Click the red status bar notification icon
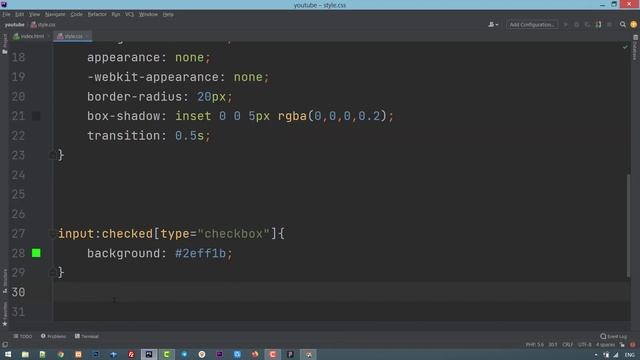The image size is (640, 360). coord(633,345)
